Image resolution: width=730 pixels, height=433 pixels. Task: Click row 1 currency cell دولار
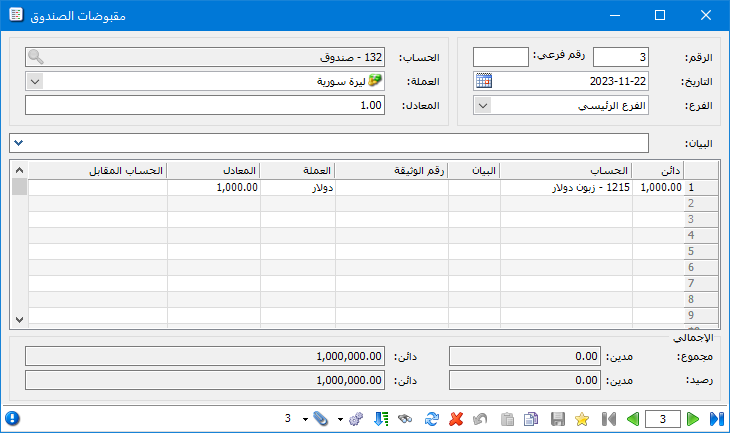coord(297,188)
